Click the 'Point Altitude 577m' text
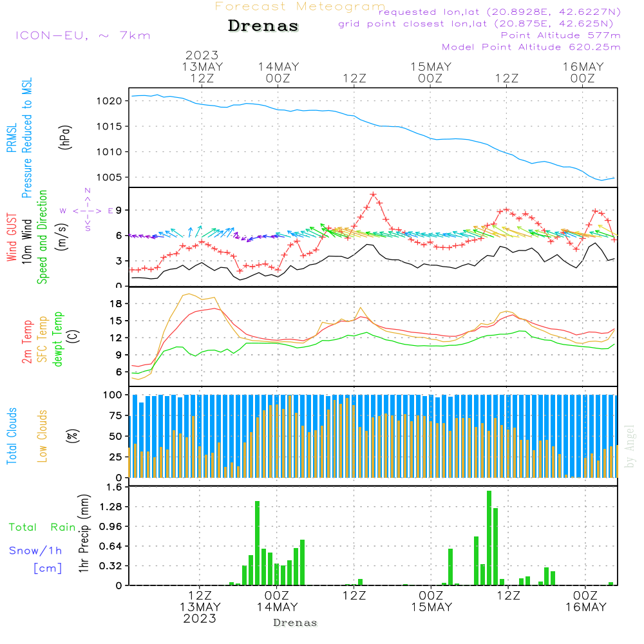Image resolution: width=644 pixels, height=644 pixels. (560, 35)
